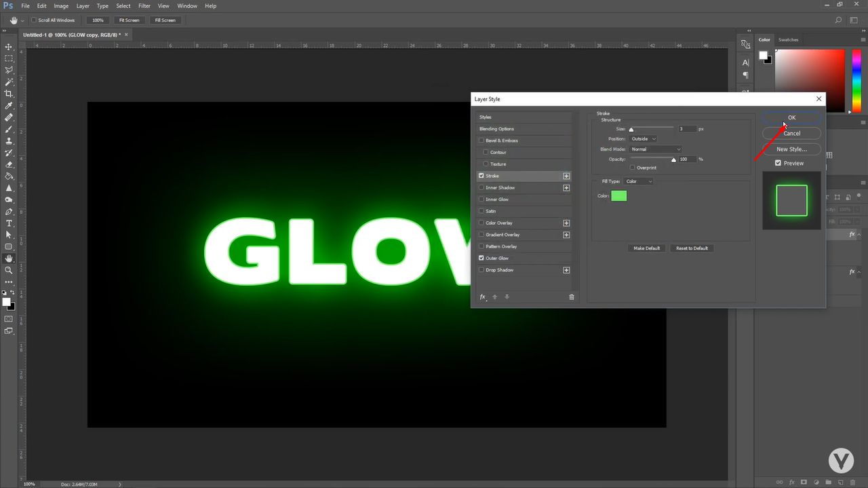Click the stroke Size value field
This screenshot has height=488, width=868.
(687, 128)
